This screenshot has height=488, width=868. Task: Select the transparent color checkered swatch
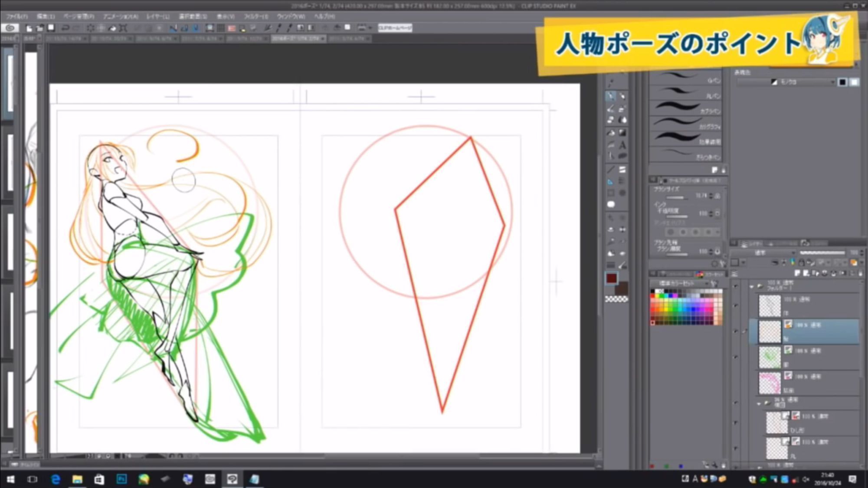pyautogui.click(x=616, y=299)
